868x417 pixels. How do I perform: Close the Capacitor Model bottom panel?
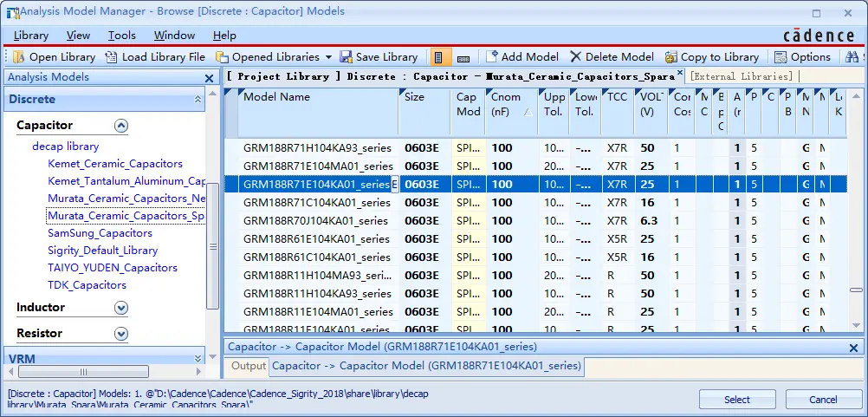point(853,348)
